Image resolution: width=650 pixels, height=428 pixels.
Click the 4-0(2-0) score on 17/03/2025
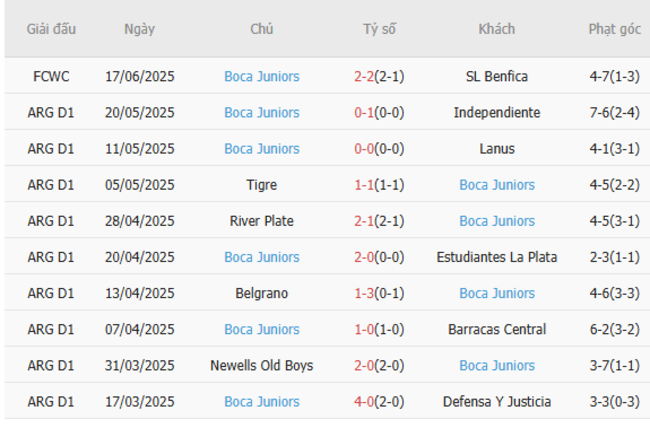pos(379,401)
